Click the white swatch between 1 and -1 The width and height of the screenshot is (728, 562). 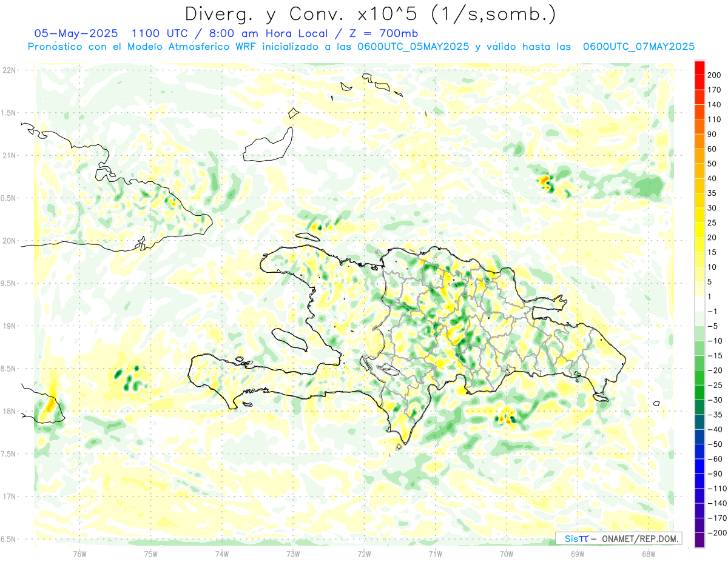pos(699,304)
